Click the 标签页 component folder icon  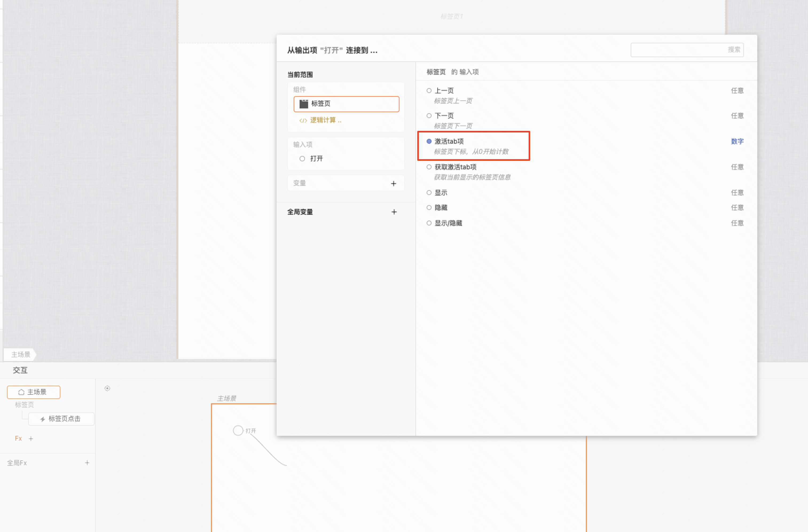[x=304, y=104]
